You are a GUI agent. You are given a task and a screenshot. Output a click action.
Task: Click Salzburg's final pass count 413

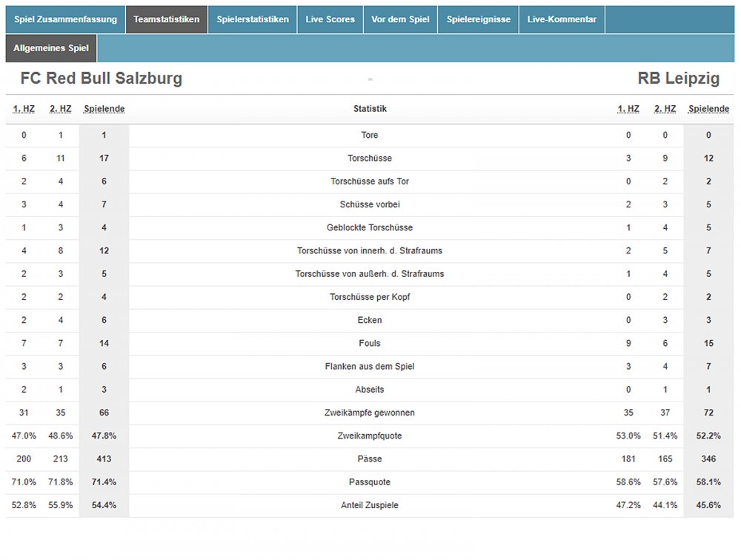(x=104, y=459)
